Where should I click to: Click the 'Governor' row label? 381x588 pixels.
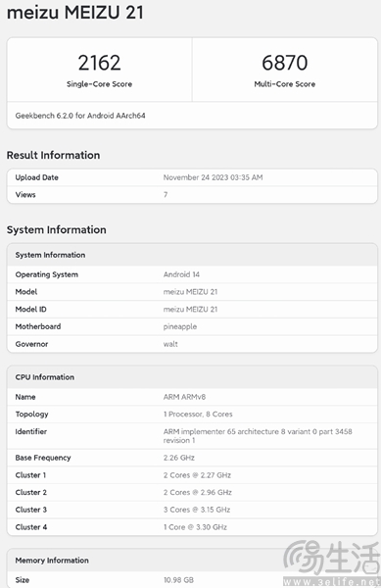click(x=31, y=344)
